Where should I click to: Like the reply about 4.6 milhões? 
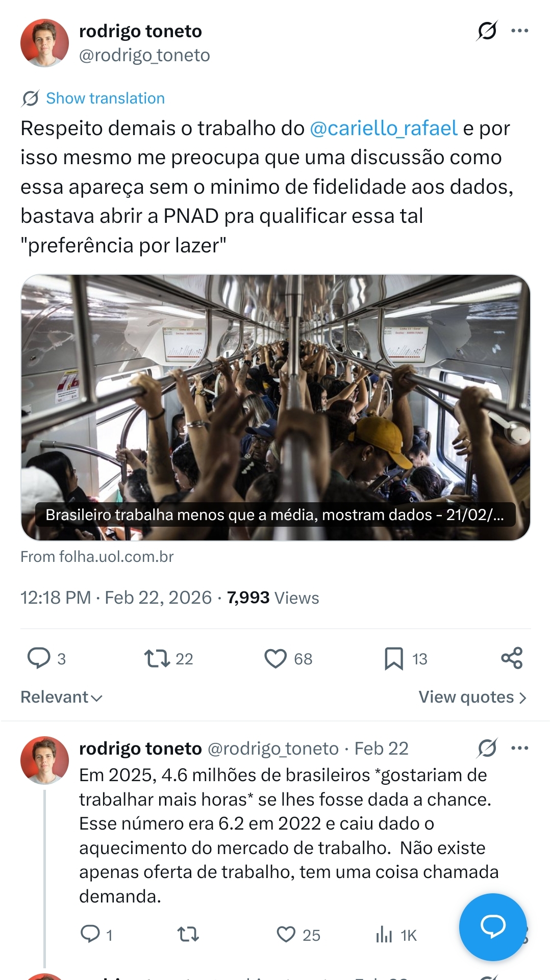point(286,934)
